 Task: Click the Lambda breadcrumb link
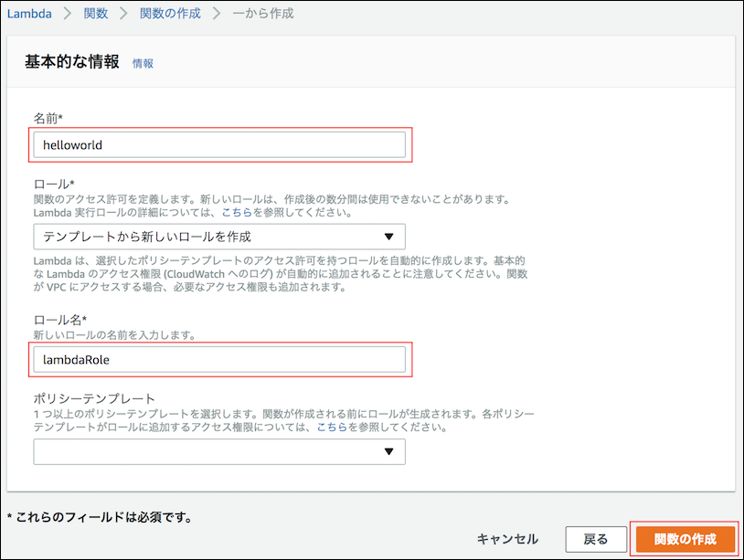(30, 14)
